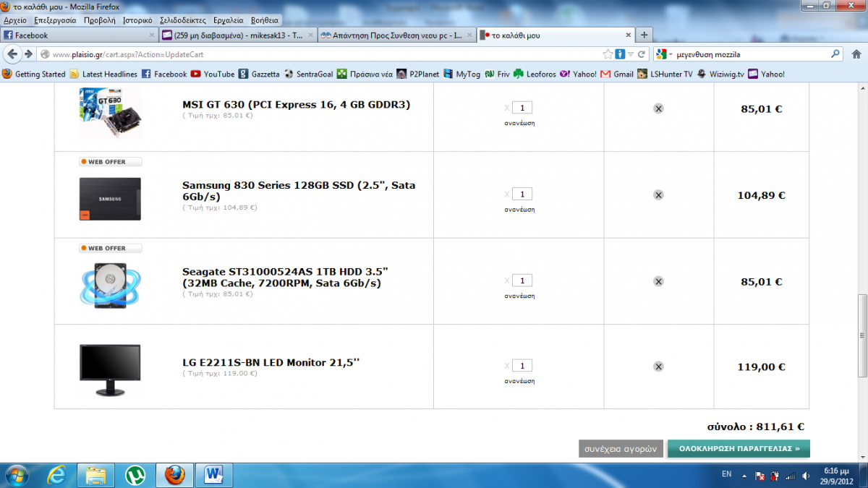Viewport: 868px width, 488px height.
Task: Open the search engine selector dropdown
Action: click(x=665, y=54)
